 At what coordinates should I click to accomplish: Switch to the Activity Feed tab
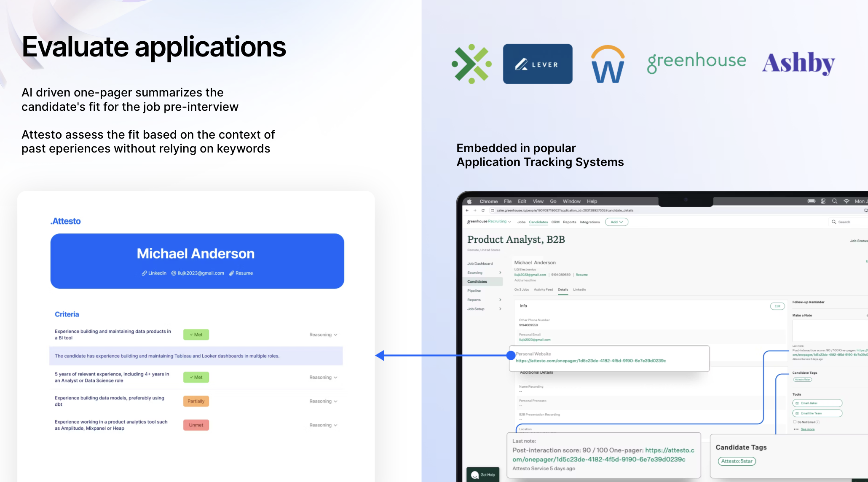pyautogui.click(x=543, y=289)
